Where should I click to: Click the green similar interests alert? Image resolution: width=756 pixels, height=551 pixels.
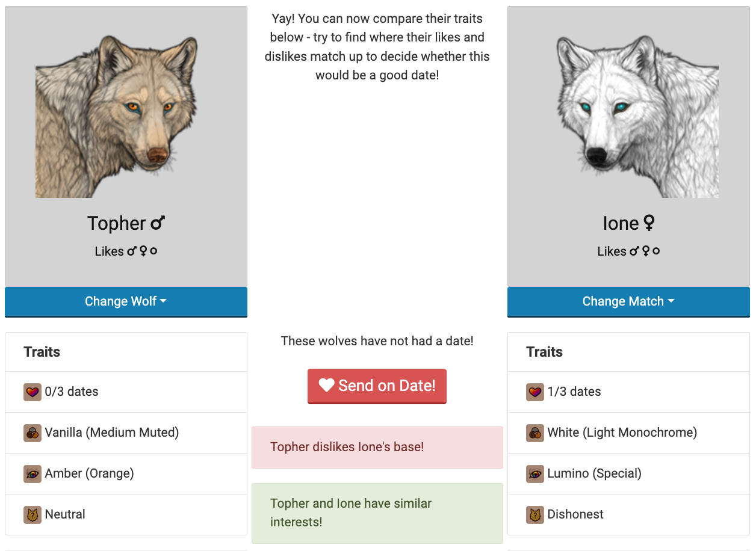click(x=377, y=513)
